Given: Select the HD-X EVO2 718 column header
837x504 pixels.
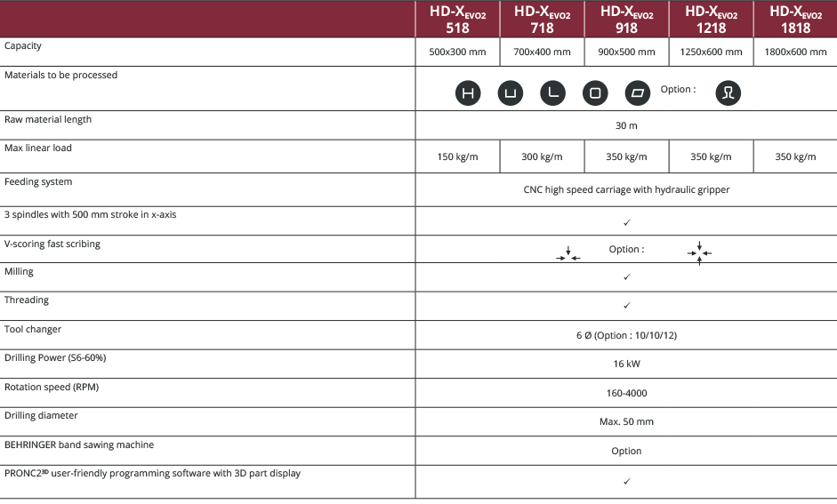Looking at the screenshot, I should click(x=542, y=20).
